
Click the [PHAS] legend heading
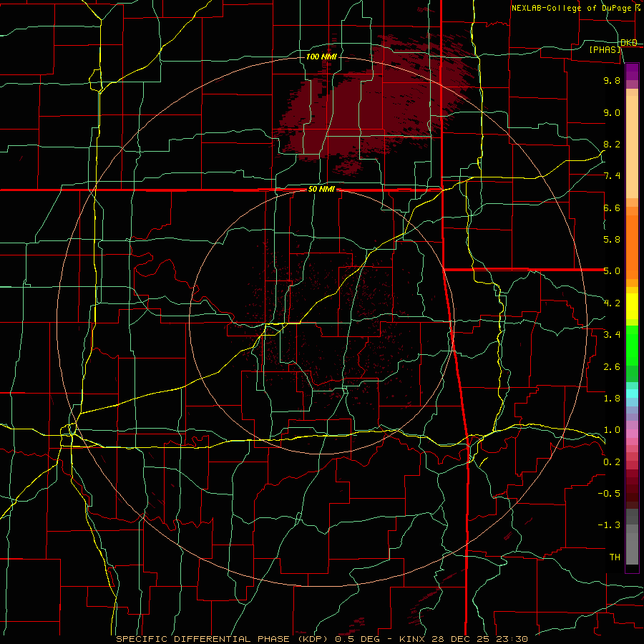pyautogui.click(x=605, y=49)
